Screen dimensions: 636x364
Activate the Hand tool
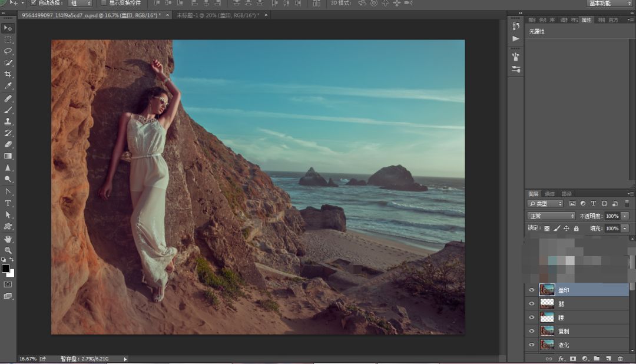[8, 239]
